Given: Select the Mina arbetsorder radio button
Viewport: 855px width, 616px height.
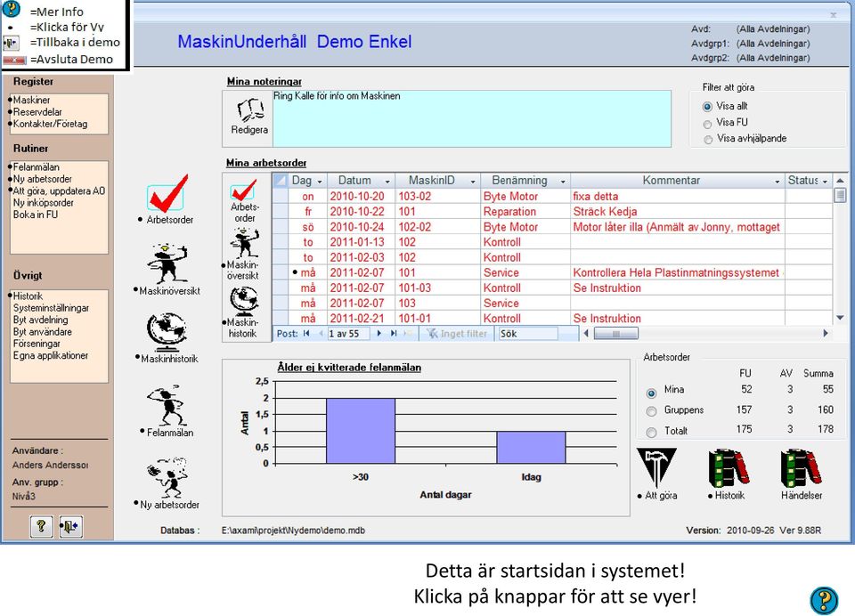Looking at the screenshot, I should point(651,393).
